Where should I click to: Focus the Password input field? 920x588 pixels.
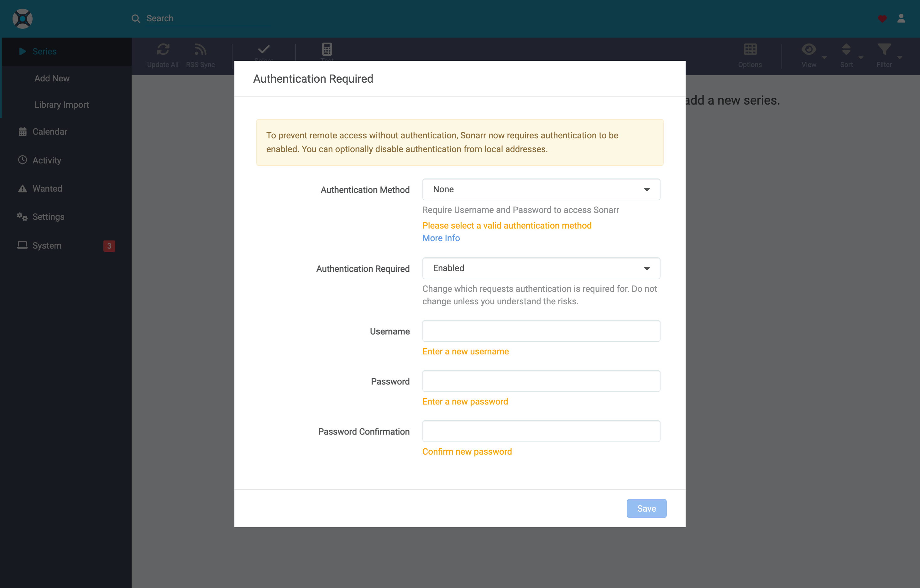pos(541,381)
